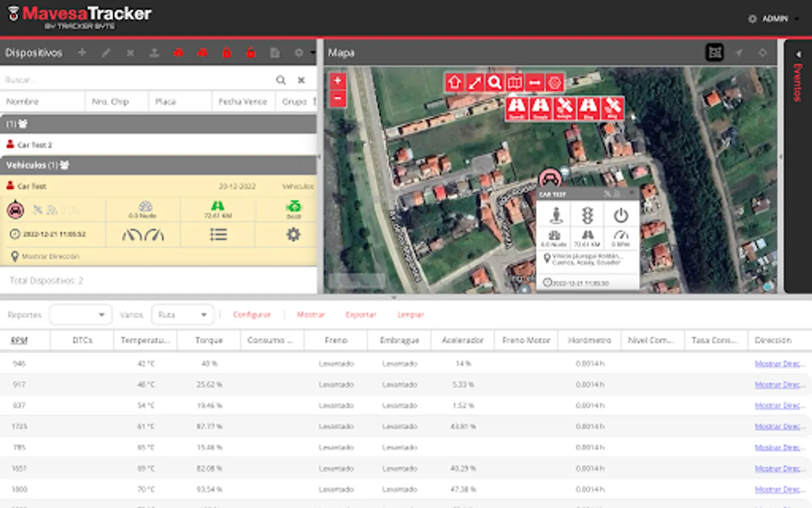This screenshot has height=508, width=812.
Task: Toggle the map layers button in Mapa header
Action: (715, 52)
